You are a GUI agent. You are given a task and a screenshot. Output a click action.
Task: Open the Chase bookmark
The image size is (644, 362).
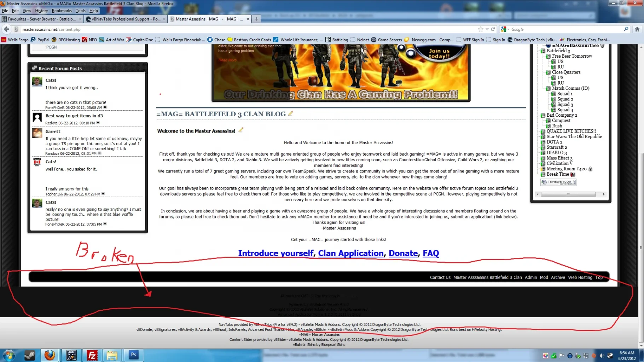pyautogui.click(x=216, y=40)
